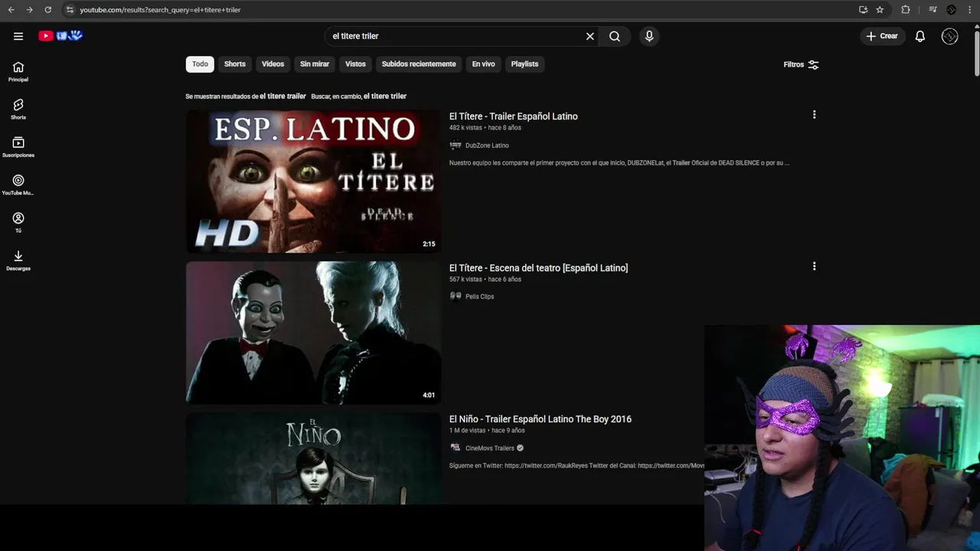This screenshot has width=980, height=551.
Task: Go to Principal in sidebar
Action: pos(18,72)
